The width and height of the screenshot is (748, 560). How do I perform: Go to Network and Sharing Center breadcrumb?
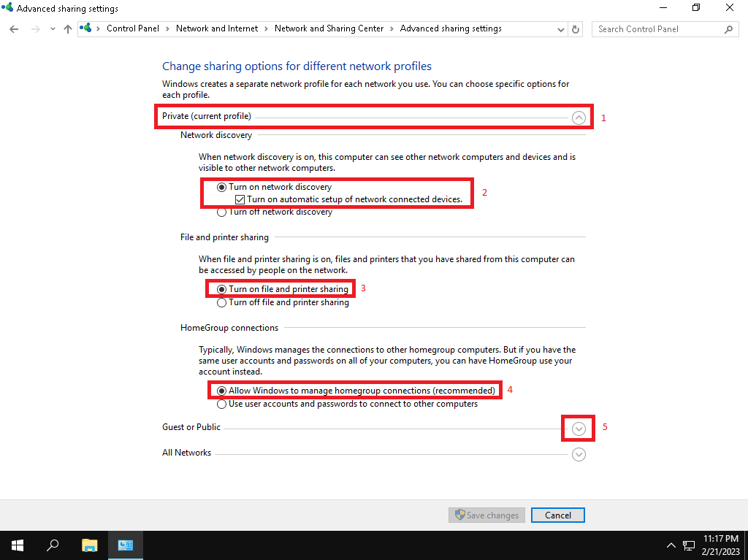(x=329, y=28)
